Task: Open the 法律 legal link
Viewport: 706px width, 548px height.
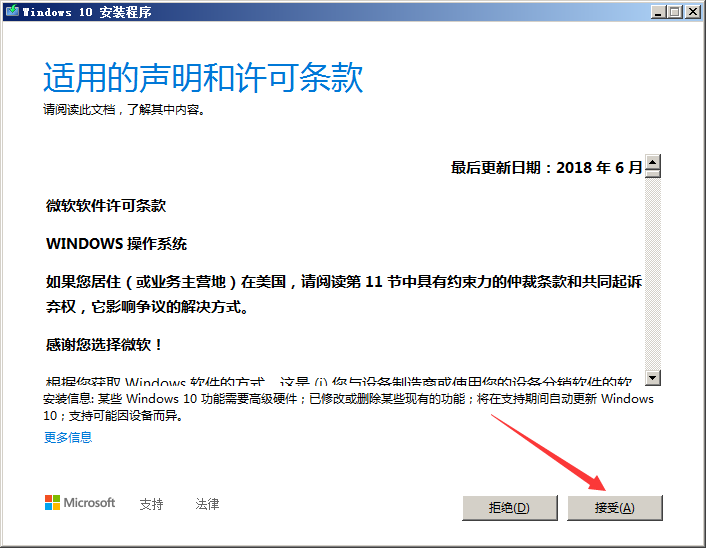Action: click(x=207, y=504)
